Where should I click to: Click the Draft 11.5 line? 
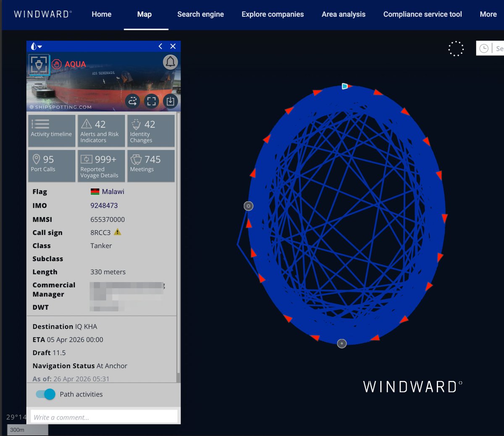(49, 353)
